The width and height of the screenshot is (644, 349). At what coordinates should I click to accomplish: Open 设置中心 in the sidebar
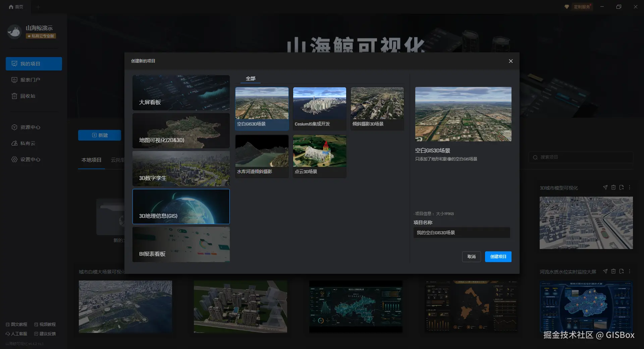(34, 159)
